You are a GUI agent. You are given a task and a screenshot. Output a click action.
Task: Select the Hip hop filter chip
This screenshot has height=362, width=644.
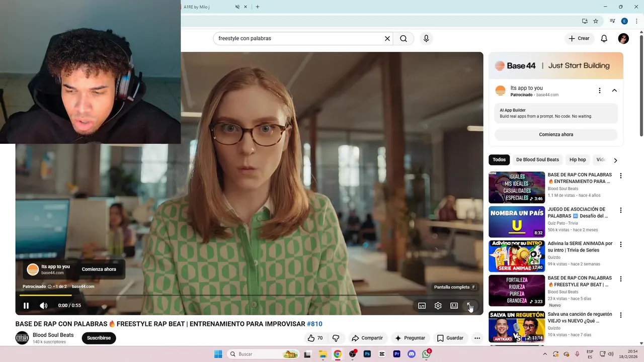(578, 160)
